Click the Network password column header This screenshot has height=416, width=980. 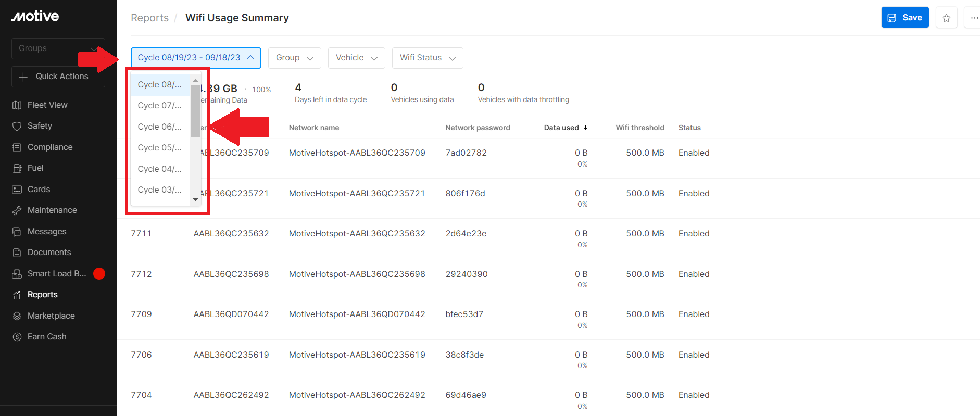tap(478, 128)
